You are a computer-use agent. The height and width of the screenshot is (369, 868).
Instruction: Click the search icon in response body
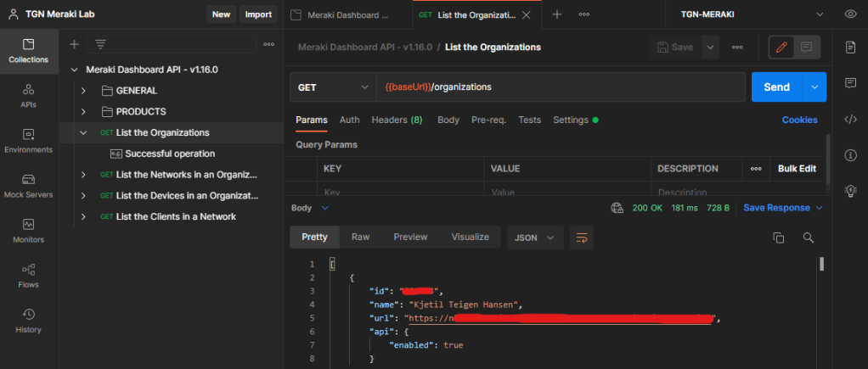tap(808, 238)
